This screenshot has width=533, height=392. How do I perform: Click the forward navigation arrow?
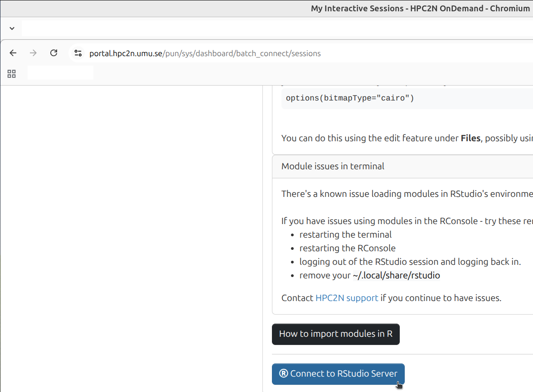pyautogui.click(x=33, y=53)
